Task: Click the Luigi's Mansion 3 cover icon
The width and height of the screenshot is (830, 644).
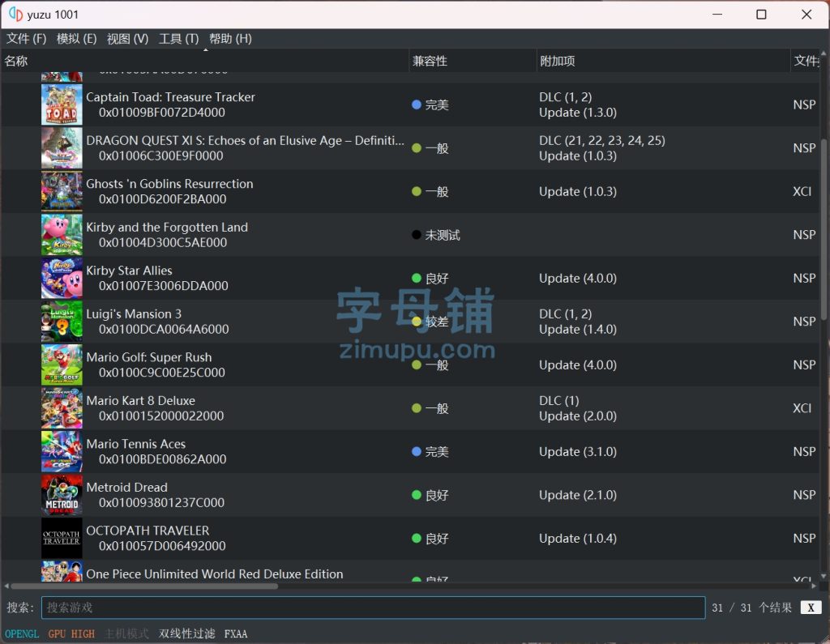Action: (62, 322)
